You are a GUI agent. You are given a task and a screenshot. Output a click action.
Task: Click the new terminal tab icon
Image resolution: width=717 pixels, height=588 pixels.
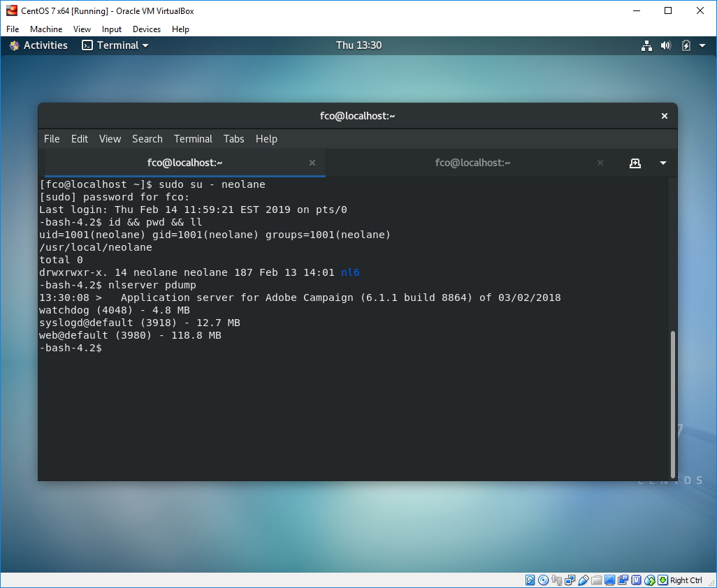[635, 163]
